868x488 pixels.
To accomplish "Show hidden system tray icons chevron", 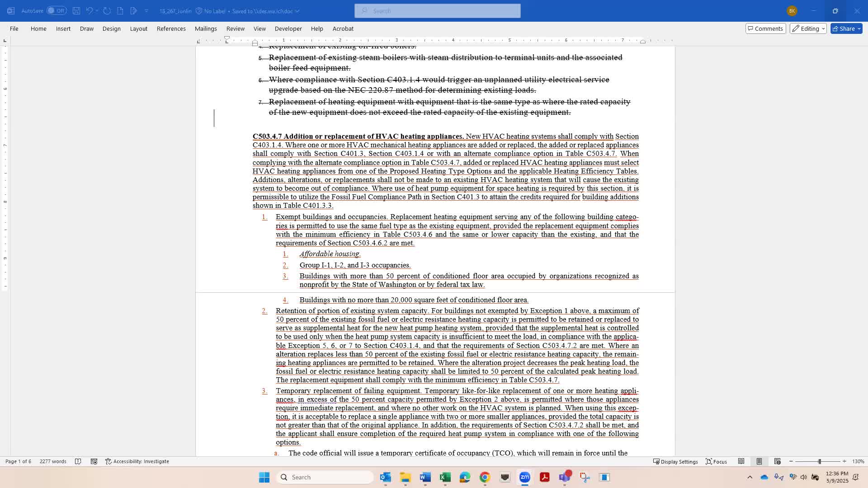I will point(750,477).
